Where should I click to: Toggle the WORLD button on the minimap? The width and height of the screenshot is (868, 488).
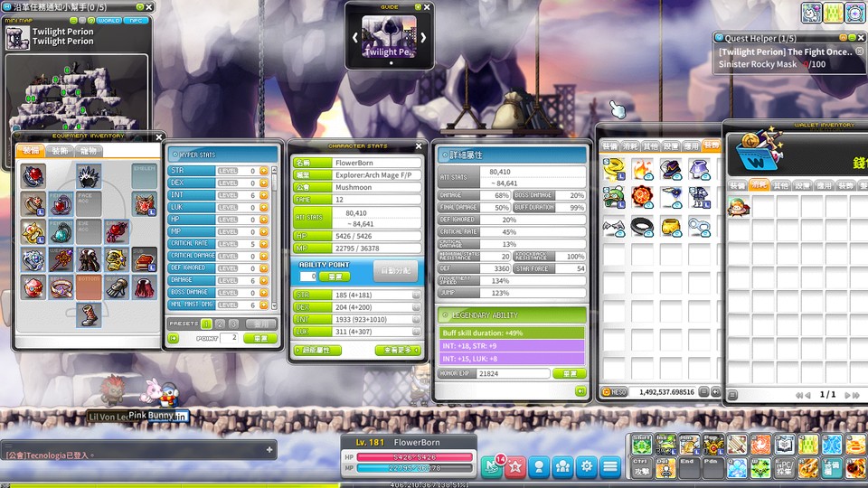tap(109, 21)
